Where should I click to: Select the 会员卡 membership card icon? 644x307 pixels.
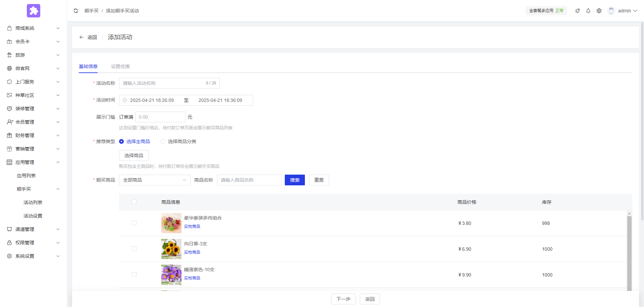(x=9, y=42)
